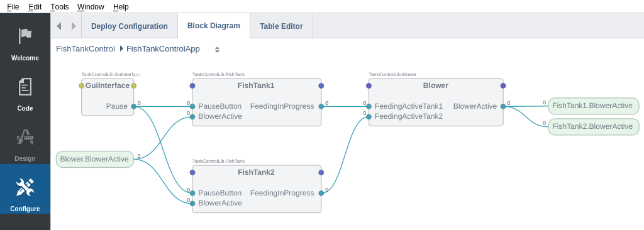The image size is (644, 230).
Task: Select the FishTank2.BlowerActive output node
Action: tap(594, 126)
